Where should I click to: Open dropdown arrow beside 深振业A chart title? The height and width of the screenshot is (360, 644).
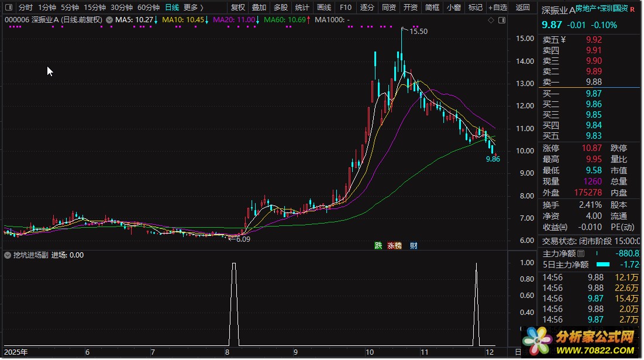point(109,20)
